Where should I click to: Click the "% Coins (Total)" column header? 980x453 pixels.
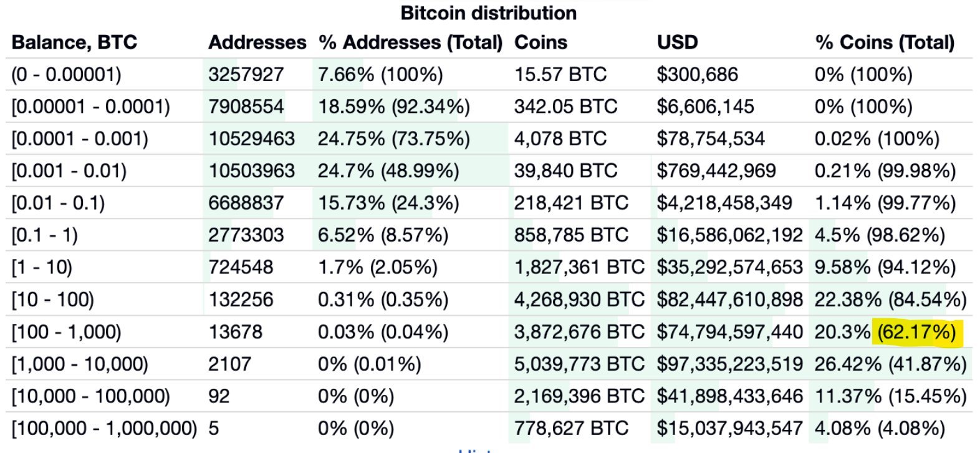[885, 42]
